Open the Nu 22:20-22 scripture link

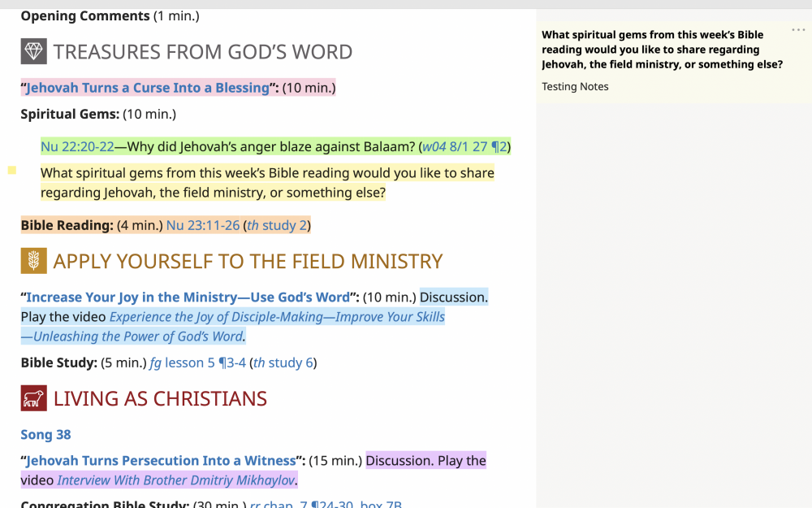point(77,147)
